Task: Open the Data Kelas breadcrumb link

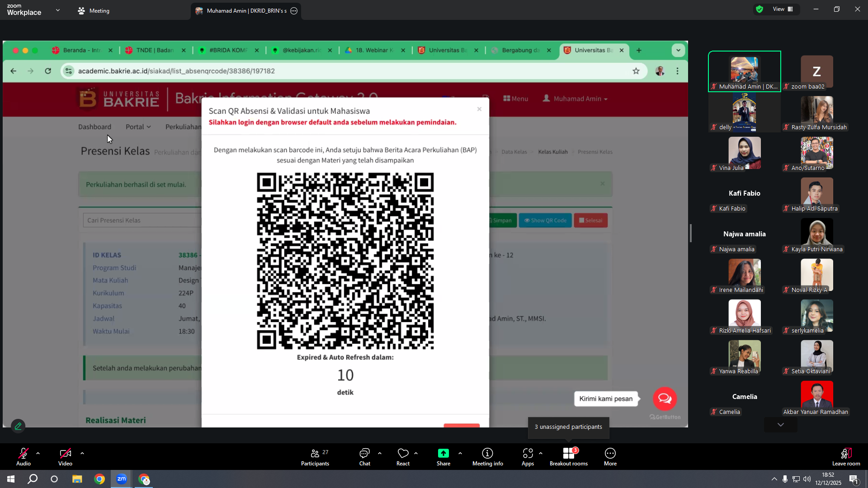Action: (514, 152)
